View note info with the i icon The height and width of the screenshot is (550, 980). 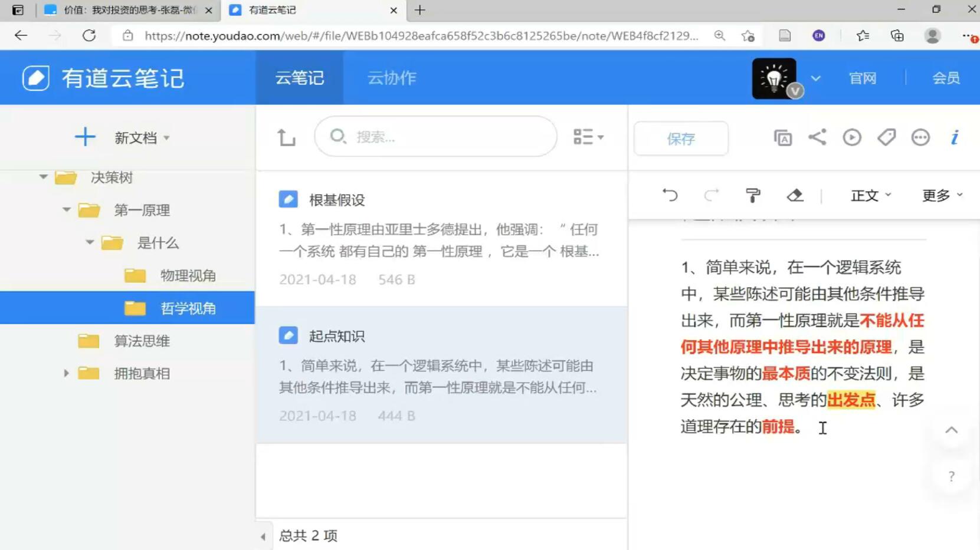pos(954,138)
